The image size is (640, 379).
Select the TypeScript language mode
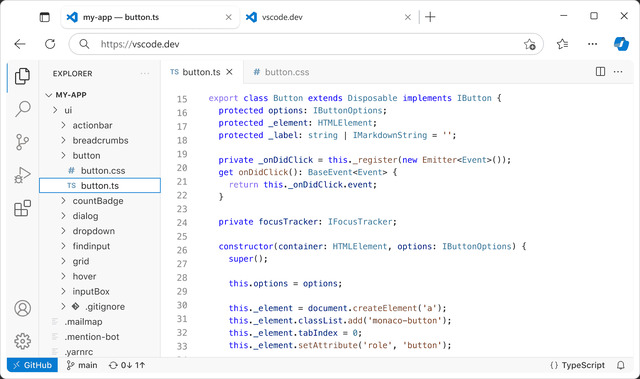tap(578, 365)
